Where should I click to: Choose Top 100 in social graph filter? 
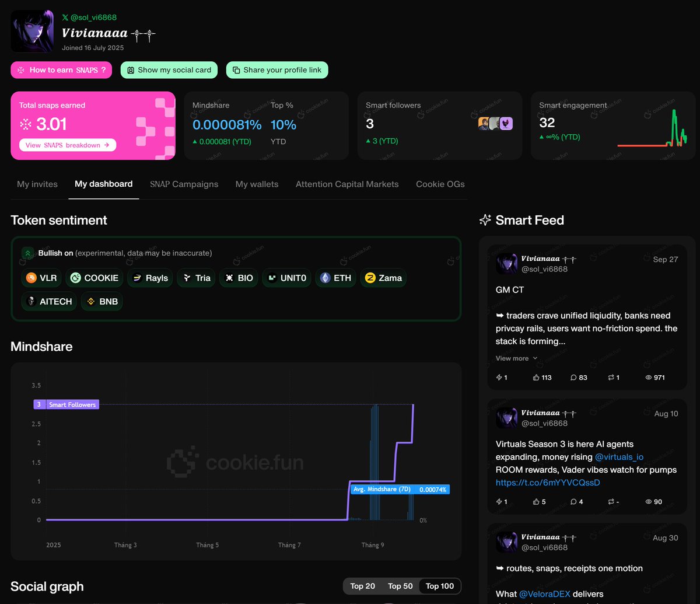coord(440,586)
